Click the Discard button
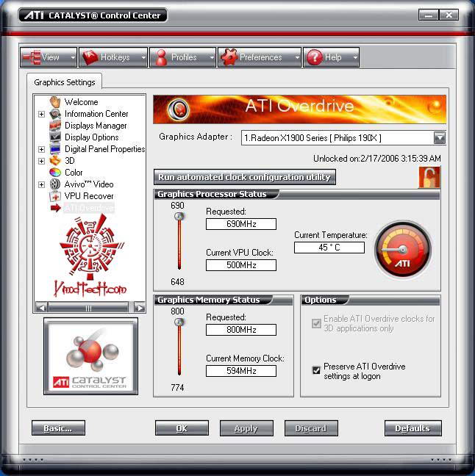Viewport: 475px width, 476px height. (x=311, y=428)
